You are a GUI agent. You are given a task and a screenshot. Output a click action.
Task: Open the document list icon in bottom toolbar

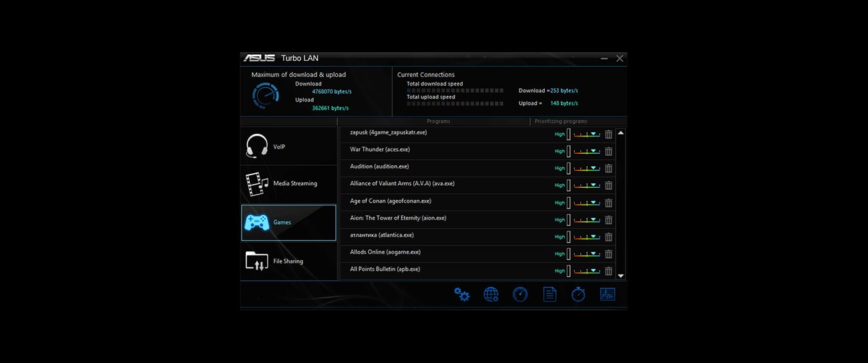550,294
